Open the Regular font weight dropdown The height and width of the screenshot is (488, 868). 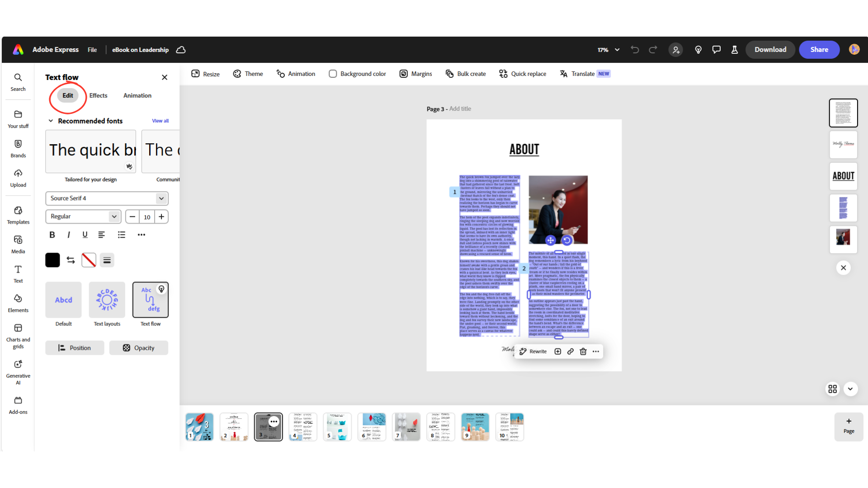83,216
